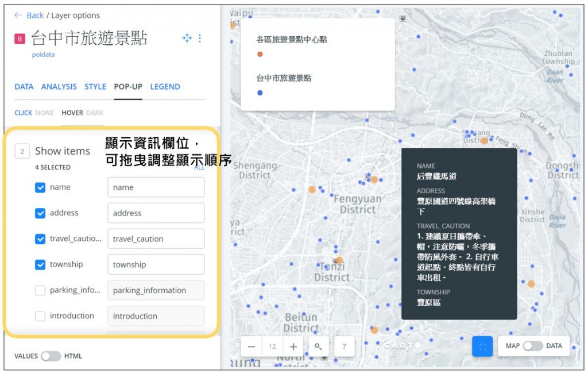Uncheck the address field checkbox
This screenshot has height=373, width=588.
(40, 213)
